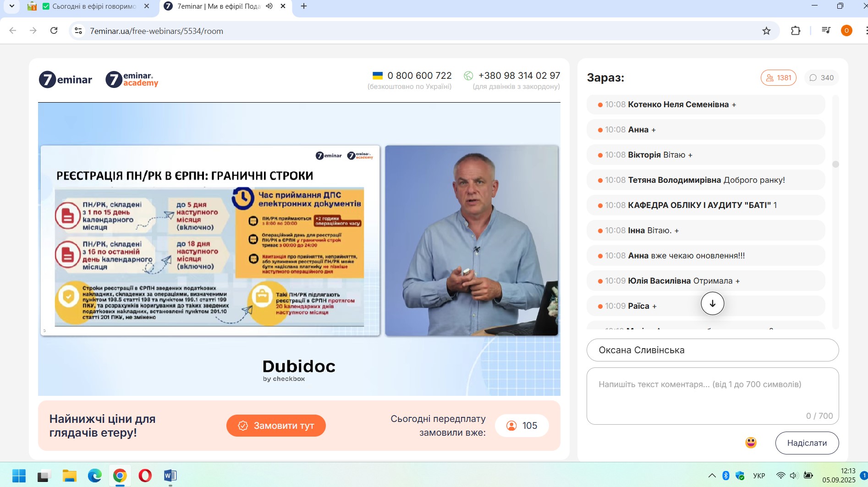Select КАФЕДРА ОБЛІКУ І АУДИТУ message
The image size is (868, 487).
(x=706, y=205)
